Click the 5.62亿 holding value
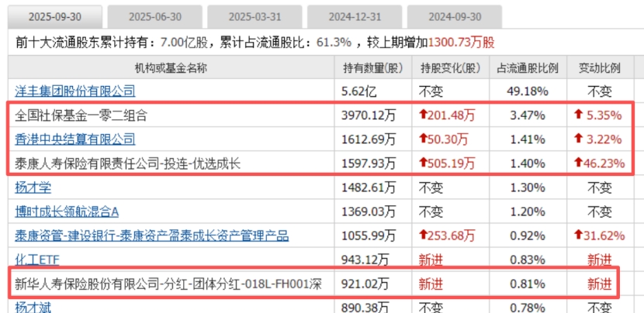The width and height of the screenshot is (644, 313). tap(359, 91)
